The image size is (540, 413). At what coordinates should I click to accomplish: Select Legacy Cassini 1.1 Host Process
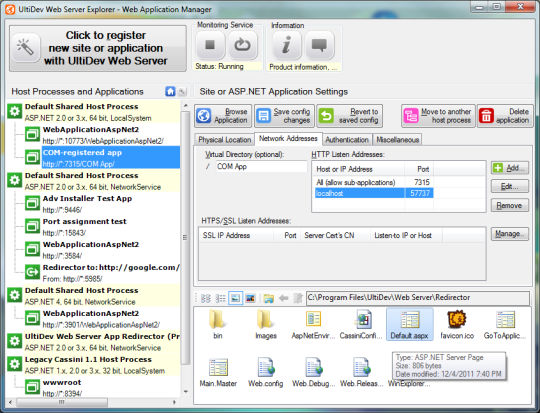[x=93, y=365]
